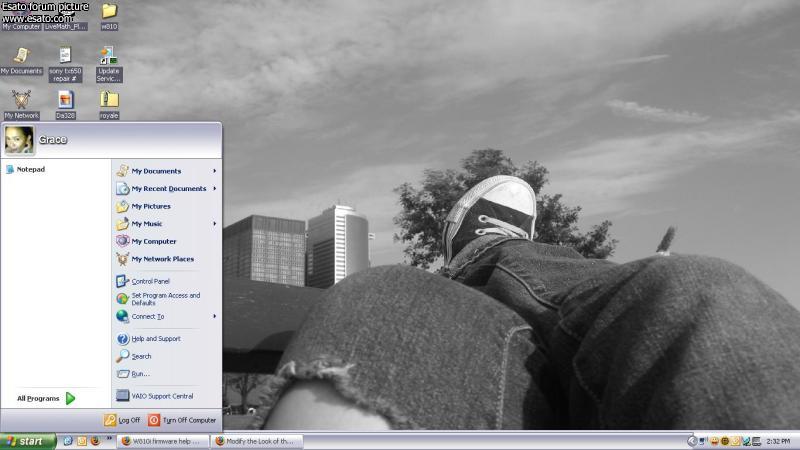
Task: Select My Network desktop icon
Action: coord(21,105)
